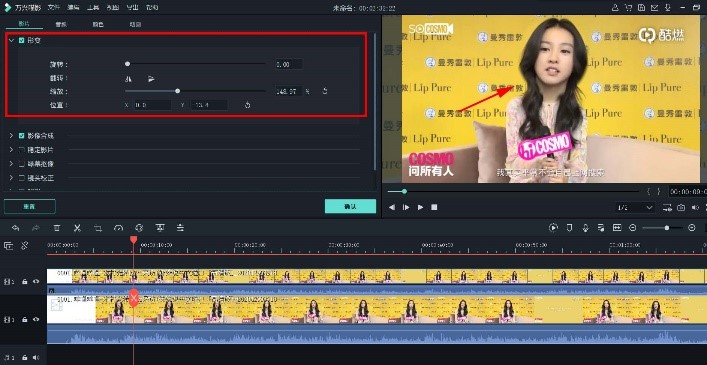Enable the 稳定影片 stabilization checkbox

click(x=22, y=149)
